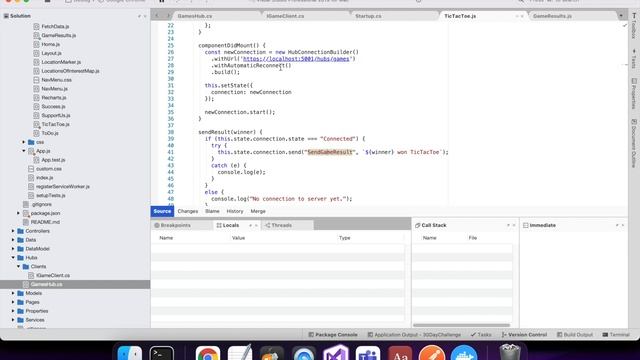
Task: Select registerServiceWorker.js file
Action: click(63, 187)
